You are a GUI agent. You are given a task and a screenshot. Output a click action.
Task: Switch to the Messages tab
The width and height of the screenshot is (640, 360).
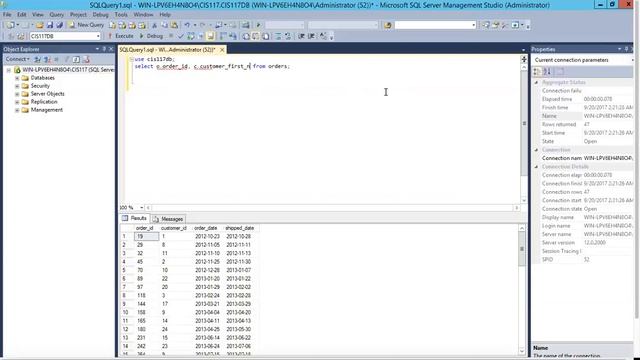[x=168, y=219]
